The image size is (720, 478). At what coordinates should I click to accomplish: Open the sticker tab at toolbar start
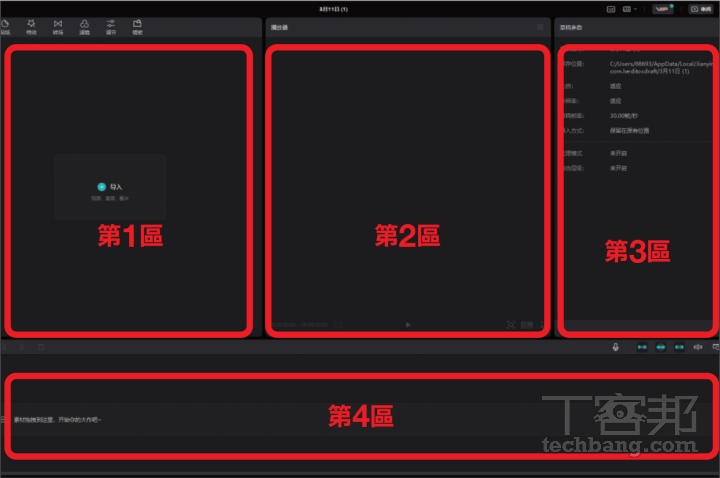click(x=5, y=27)
